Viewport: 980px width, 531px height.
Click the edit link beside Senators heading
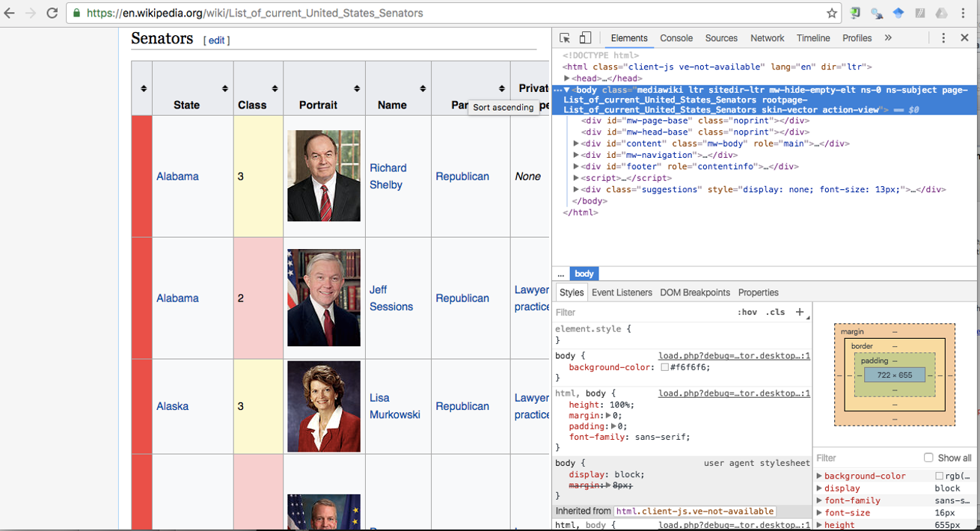point(216,40)
